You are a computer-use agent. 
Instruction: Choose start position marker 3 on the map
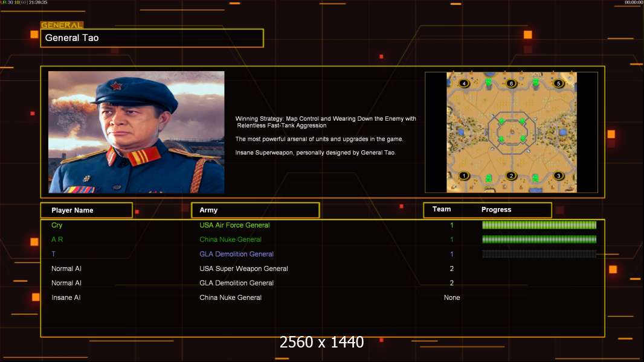[x=558, y=176]
